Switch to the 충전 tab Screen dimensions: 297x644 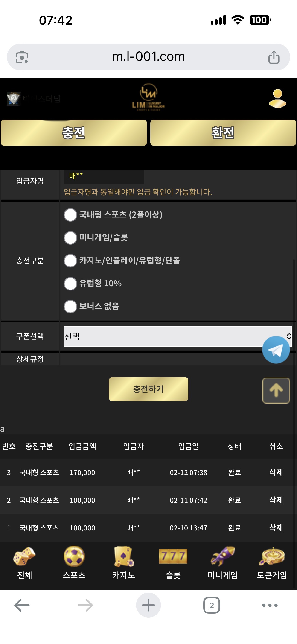(74, 133)
